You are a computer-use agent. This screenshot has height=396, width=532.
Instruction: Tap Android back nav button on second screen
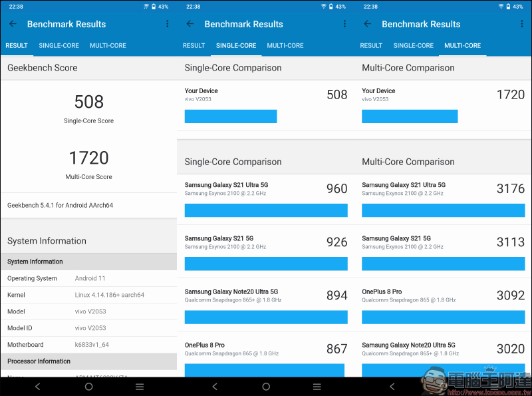pyautogui.click(x=215, y=387)
